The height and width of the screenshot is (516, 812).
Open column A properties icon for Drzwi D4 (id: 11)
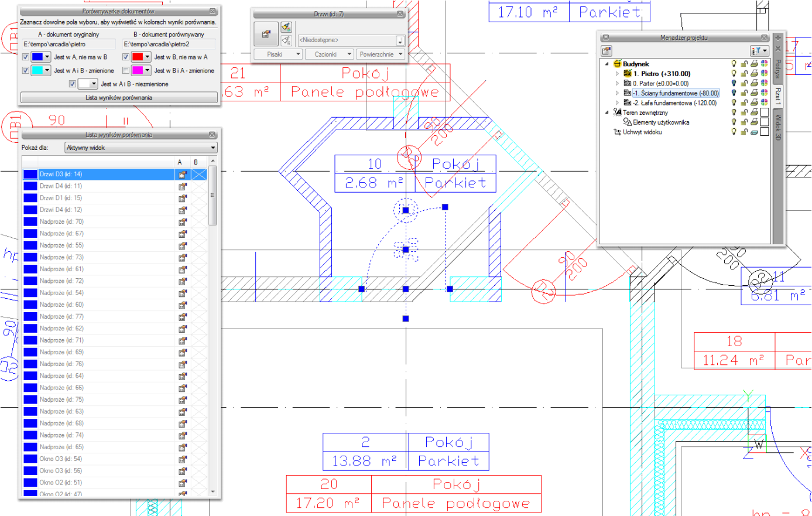pos(183,186)
